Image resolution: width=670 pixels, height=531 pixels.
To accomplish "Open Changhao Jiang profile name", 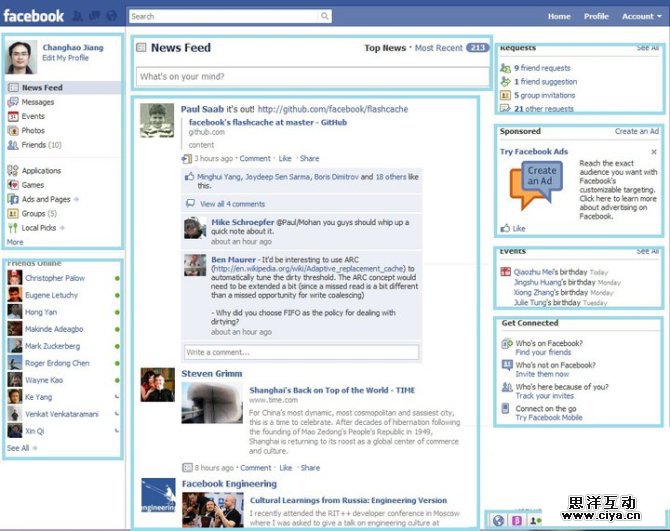I will point(73,47).
